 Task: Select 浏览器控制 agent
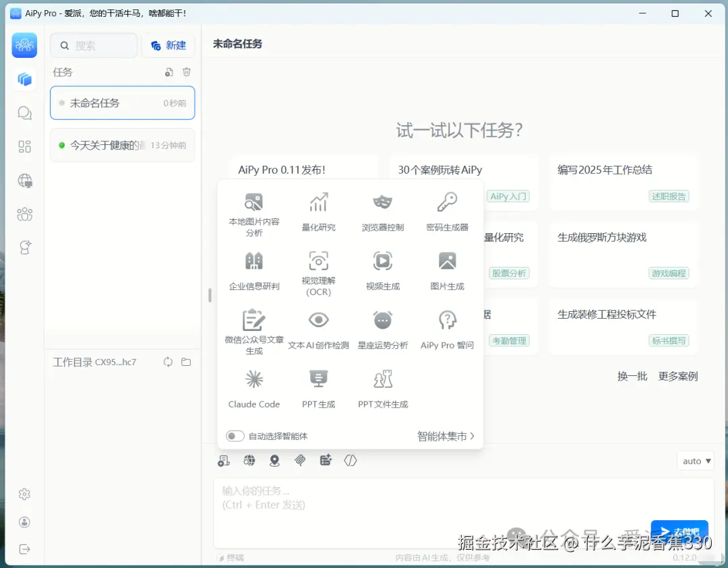383,212
